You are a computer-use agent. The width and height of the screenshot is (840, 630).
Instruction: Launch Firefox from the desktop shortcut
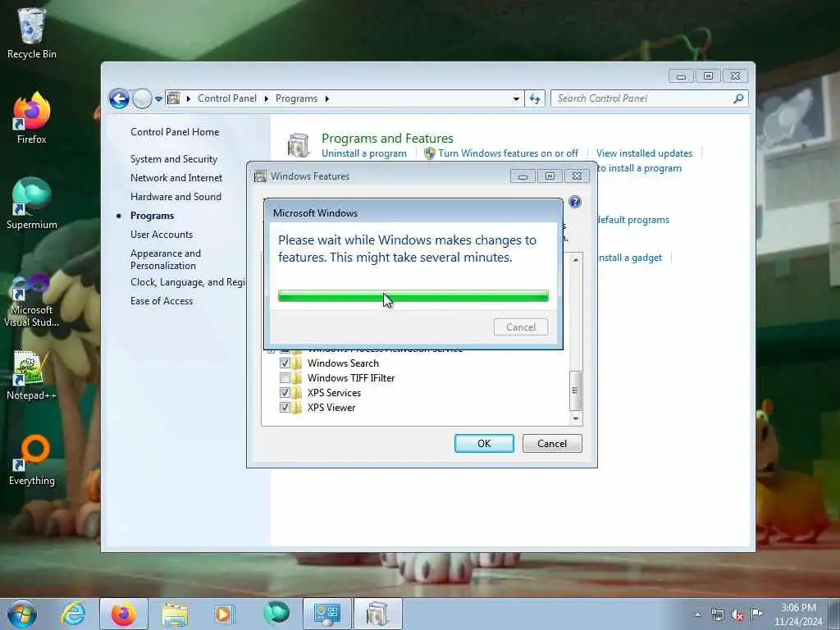point(31,118)
